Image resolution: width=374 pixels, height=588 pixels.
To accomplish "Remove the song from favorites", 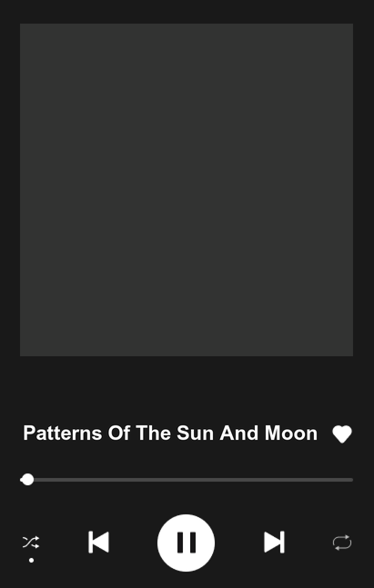I will tap(342, 434).
